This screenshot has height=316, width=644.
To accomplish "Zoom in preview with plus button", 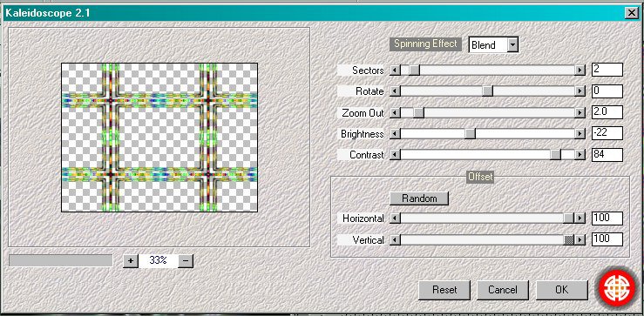I will (131, 260).
